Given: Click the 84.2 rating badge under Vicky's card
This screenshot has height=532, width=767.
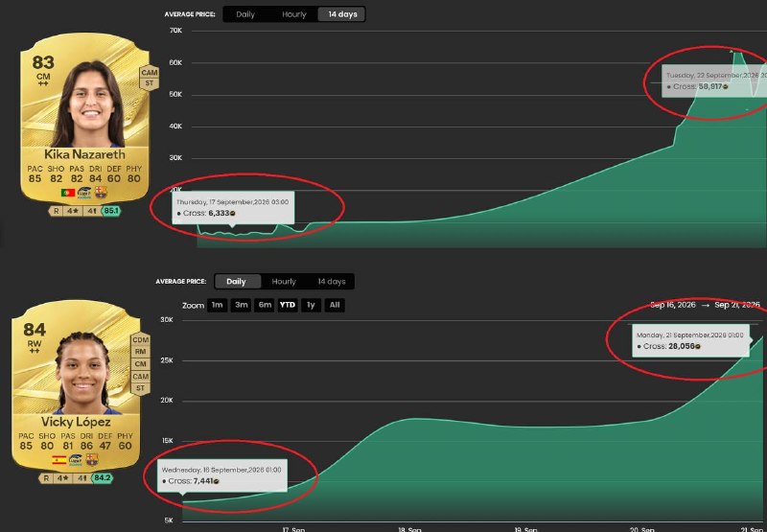Looking at the screenshot, I should click(102, 477).
